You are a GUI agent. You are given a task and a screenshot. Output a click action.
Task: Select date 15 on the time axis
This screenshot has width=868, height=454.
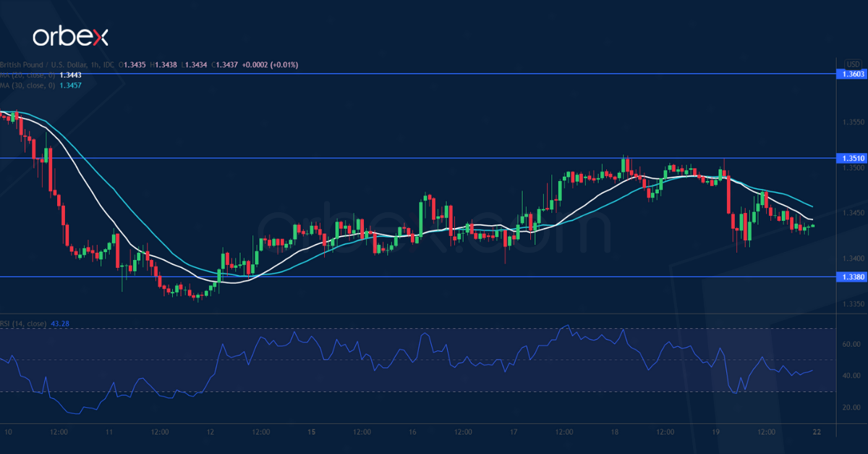point(310,432)
